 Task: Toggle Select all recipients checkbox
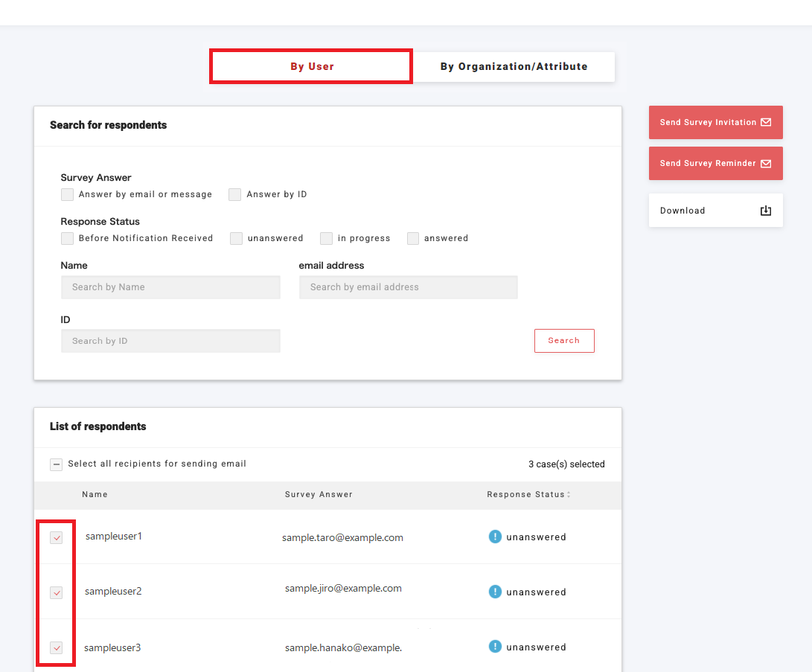coord(57,464)
